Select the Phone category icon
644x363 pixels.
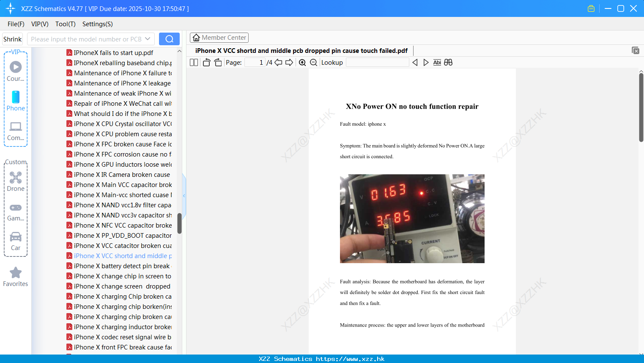pyautogui.click(x=16, y=101)
